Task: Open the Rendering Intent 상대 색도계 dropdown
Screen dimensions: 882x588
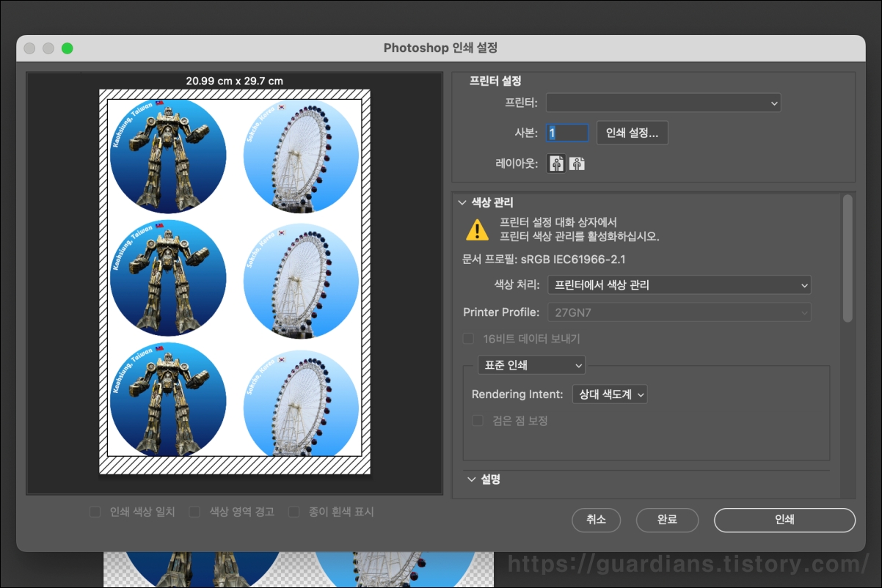Action: coord(610,394)
